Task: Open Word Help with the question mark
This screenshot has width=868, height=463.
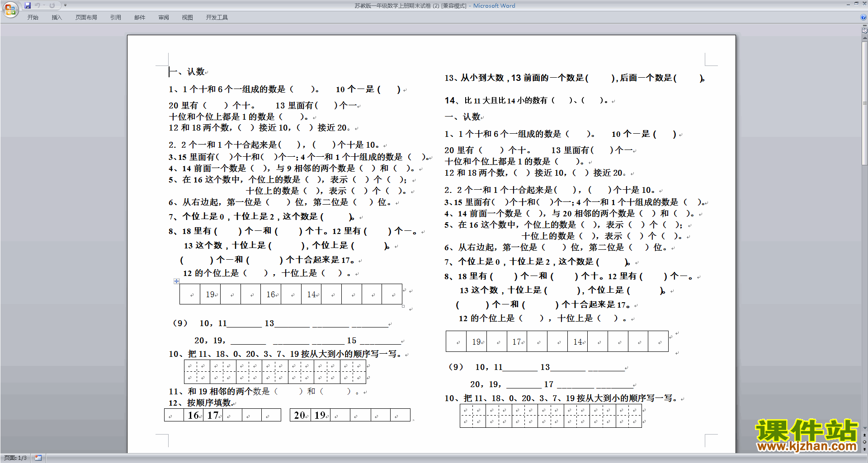Action: (x=863, y=17)
